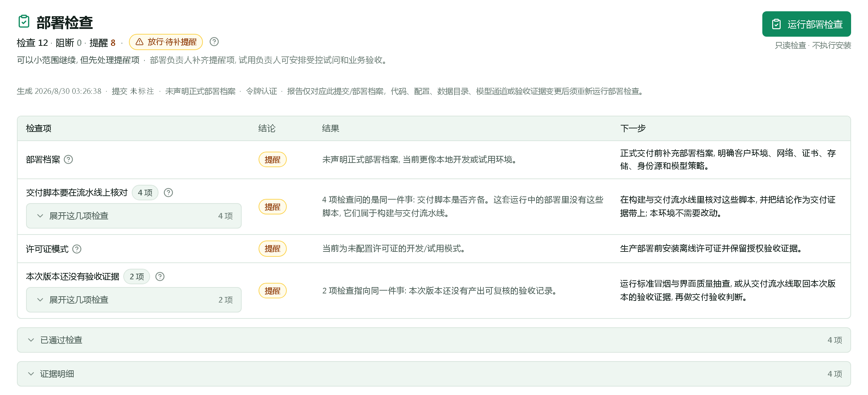The image size is (868, 395).
Task: Click the 2 项 pill beside 本次版本还没有验收证据
Action: pos(137,276)
